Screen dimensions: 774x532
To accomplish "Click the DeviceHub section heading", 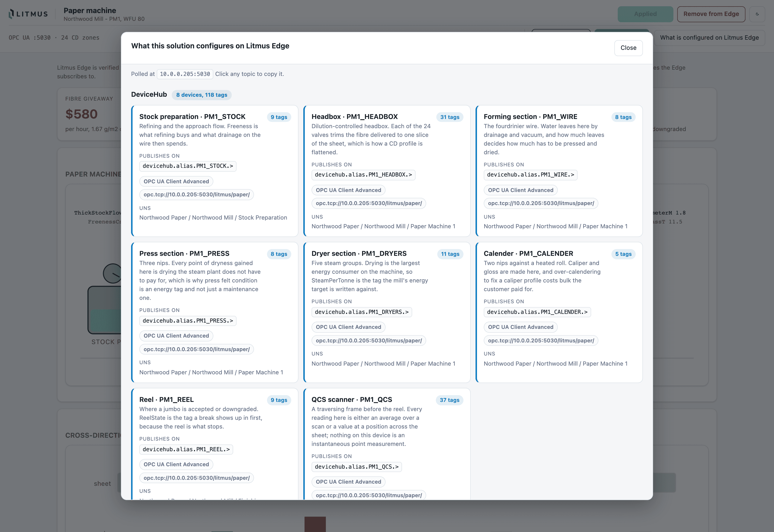I will [x=149, y=95].
